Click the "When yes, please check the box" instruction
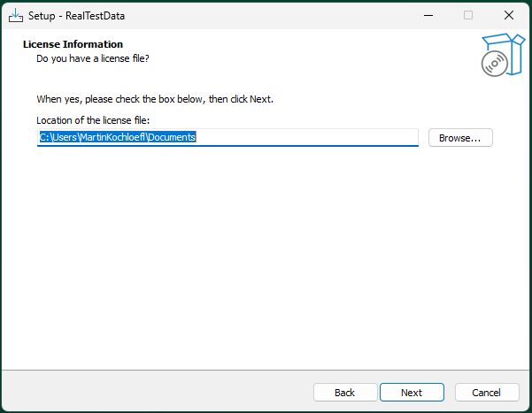The image size is (532, 413). (155, 99)
